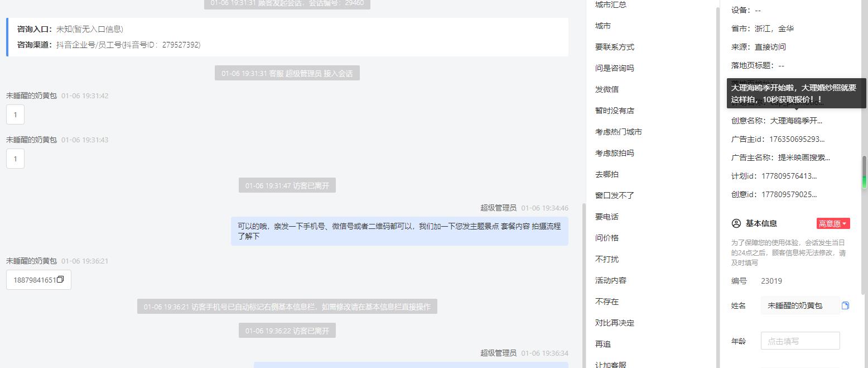868x368 pixels.
Task: Click the 广告主id 176350695293 value
Action: point(797,139)
